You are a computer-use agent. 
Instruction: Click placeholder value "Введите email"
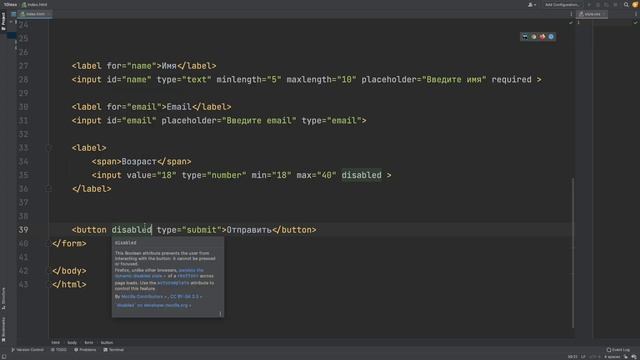(x=259, y=120)
